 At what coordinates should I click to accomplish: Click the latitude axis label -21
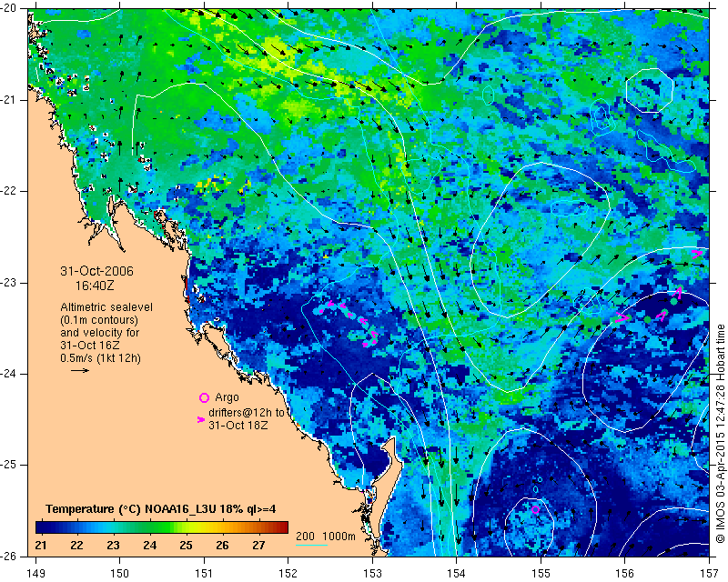[8, 100]
